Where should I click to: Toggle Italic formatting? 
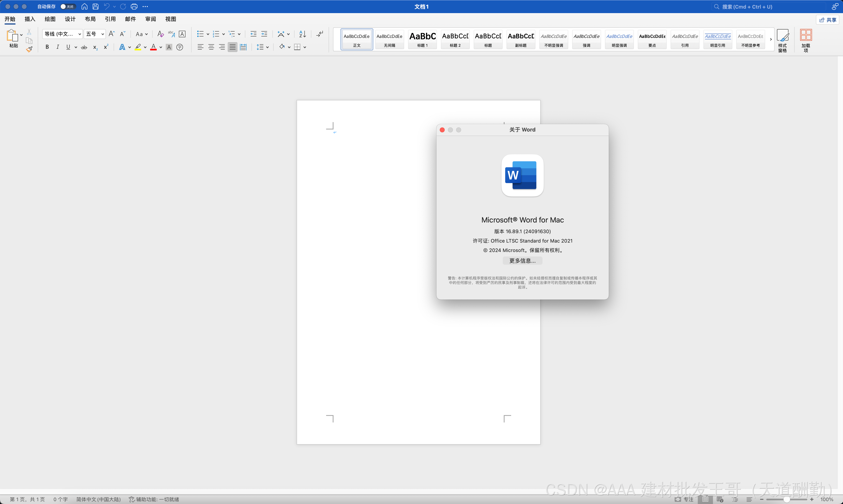58,47
